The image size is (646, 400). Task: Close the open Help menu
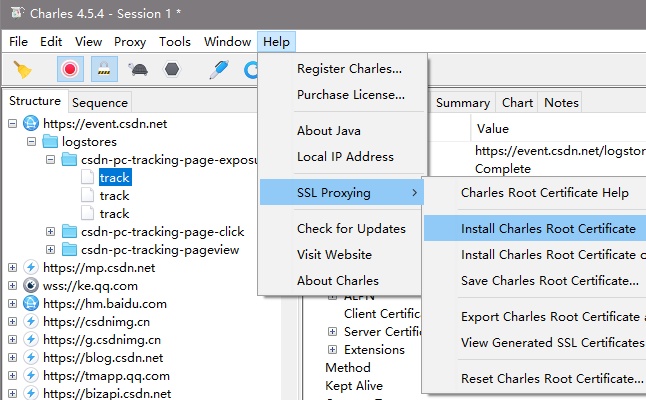(276, 42)
